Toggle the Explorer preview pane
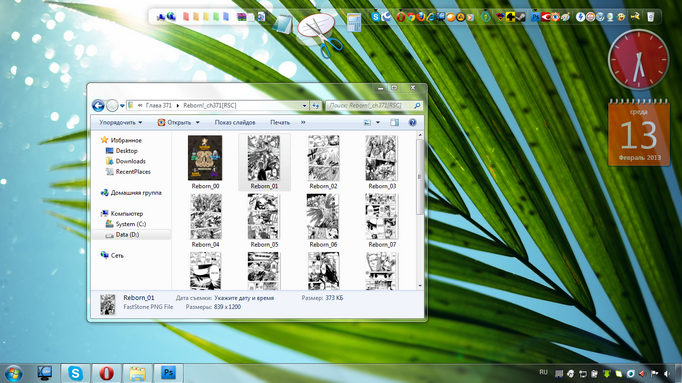Screen dimensions: 682x383 pos(394,123)
